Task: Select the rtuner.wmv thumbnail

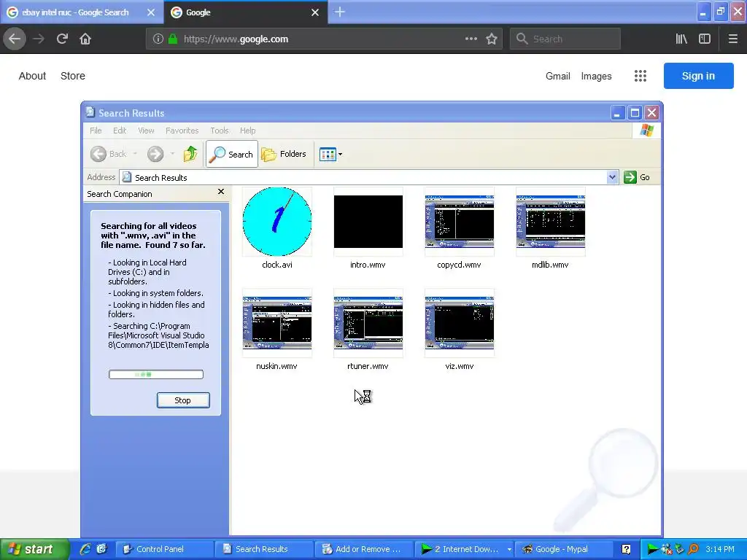Action: coord(368,323)
